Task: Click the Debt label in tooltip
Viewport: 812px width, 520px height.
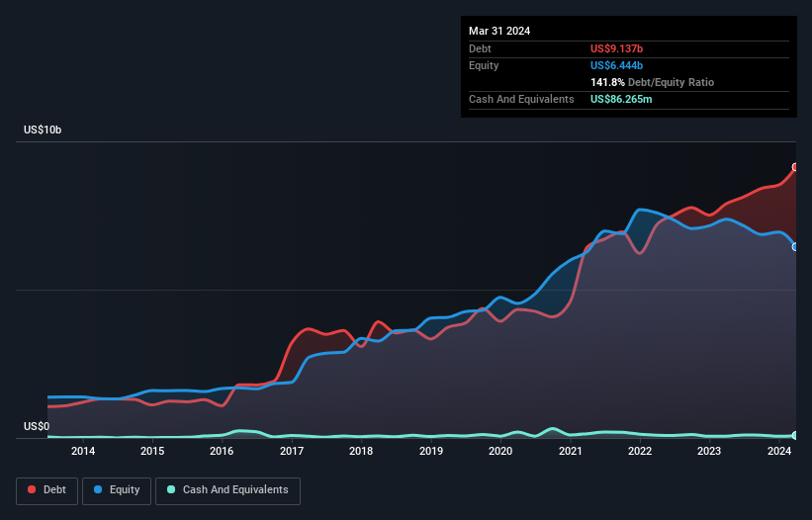Action: point(480,48)
